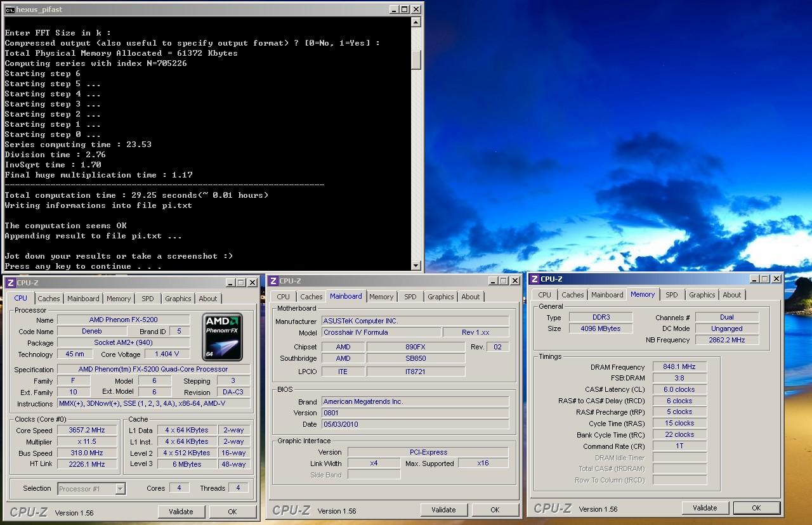The width and height of the screenshot is (812, 525).
Task: Open About tab in the Mainboard window
Action: [471, 297]
